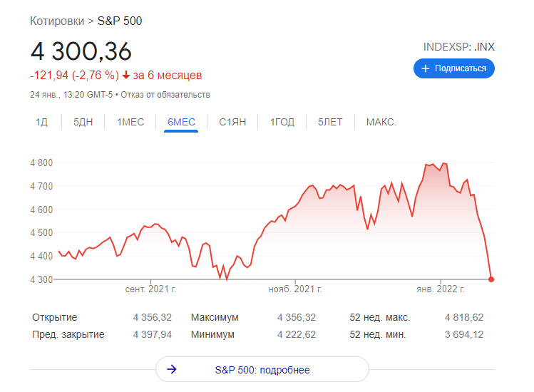Click the arrow icon beside S&P 500: подробнее
This screenshot has width=534, height=392.
[171, 370]
